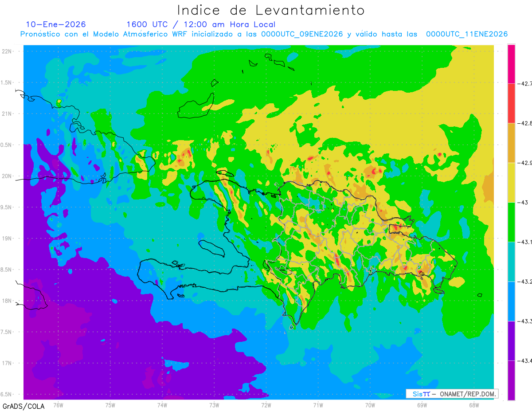Click the "ONAMET/REP.DOM." label box
Viewport: 532px width, 411px height.
tap(452, 394)
